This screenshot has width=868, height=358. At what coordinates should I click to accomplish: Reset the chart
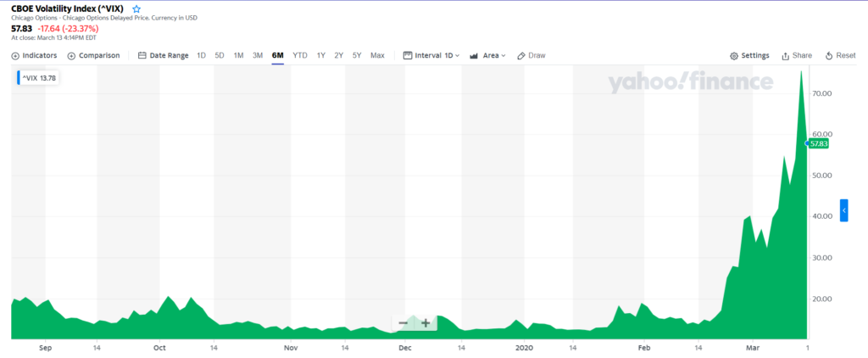click(840, 55)
